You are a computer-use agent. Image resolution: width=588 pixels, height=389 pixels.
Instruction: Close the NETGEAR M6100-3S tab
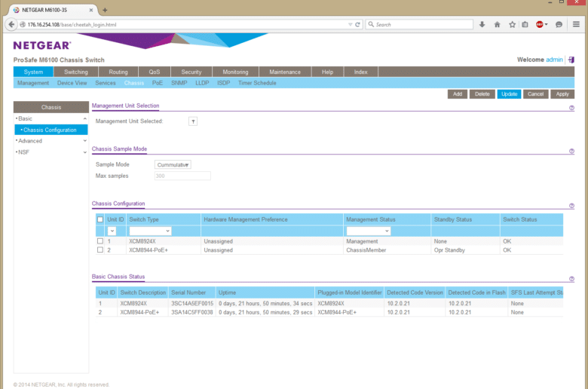[91, 10]
